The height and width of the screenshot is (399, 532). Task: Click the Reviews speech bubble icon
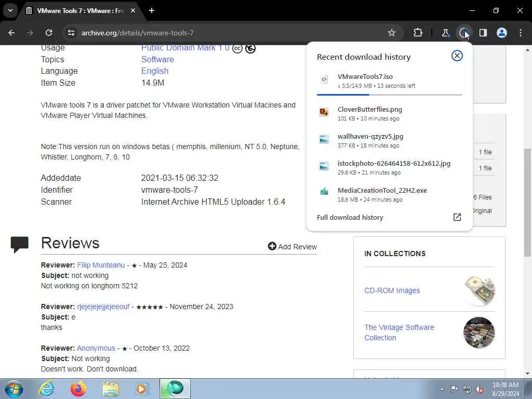point(19,244)
